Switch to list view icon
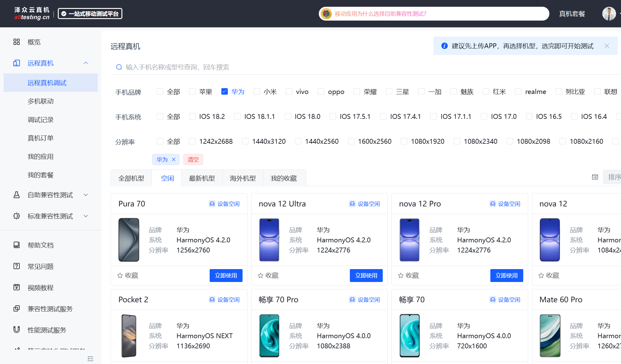The height and width of the screenshot is (364, 621). (x=595, y=177)
